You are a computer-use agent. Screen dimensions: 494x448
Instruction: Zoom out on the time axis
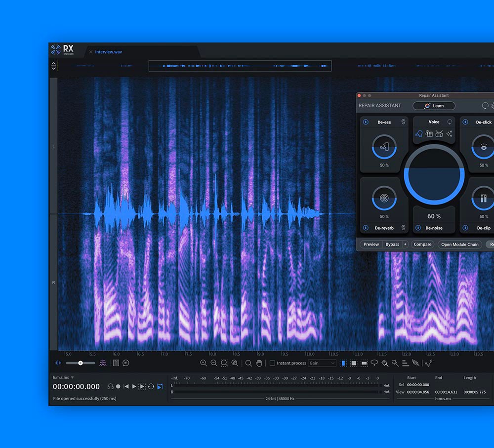214,363
